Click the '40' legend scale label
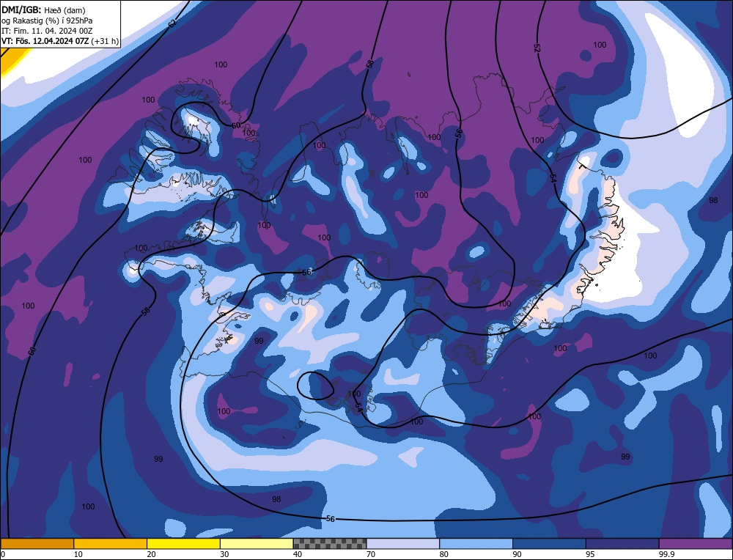The width and height of the screenshot is (733, 560). pos(298,554)
